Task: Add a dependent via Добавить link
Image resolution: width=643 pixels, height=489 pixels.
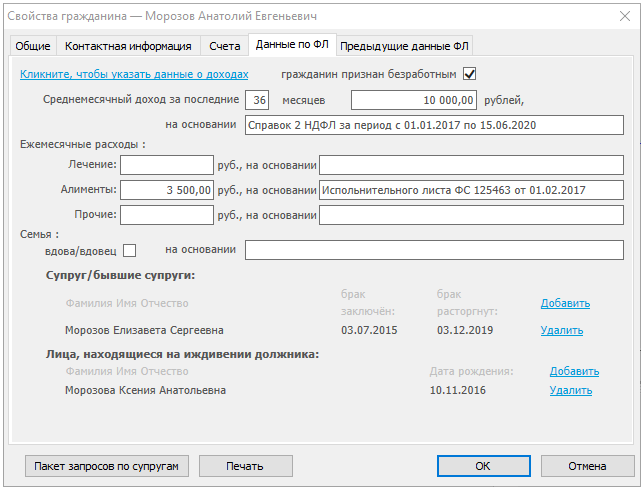Action: (x=574, y=371)
